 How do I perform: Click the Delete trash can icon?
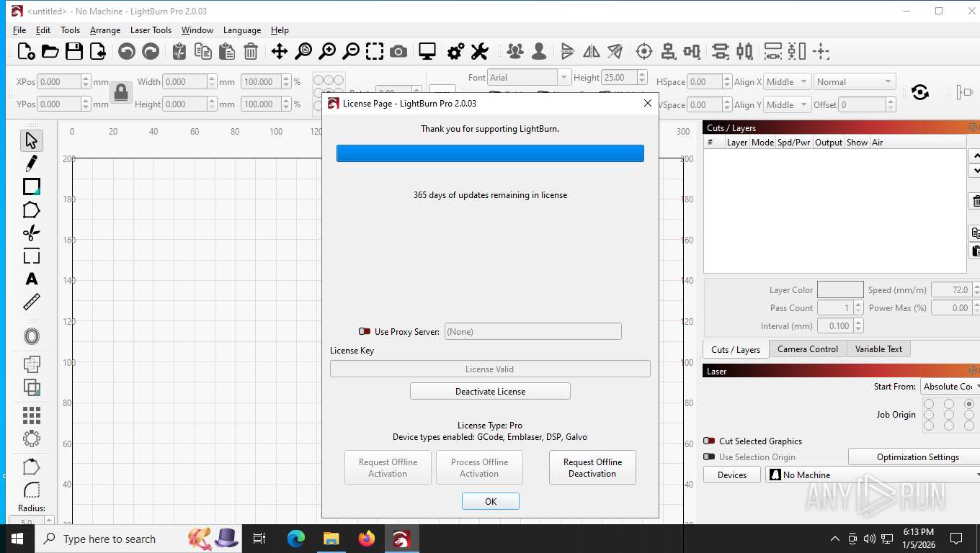pyautogui.click(x=251, y=51)
